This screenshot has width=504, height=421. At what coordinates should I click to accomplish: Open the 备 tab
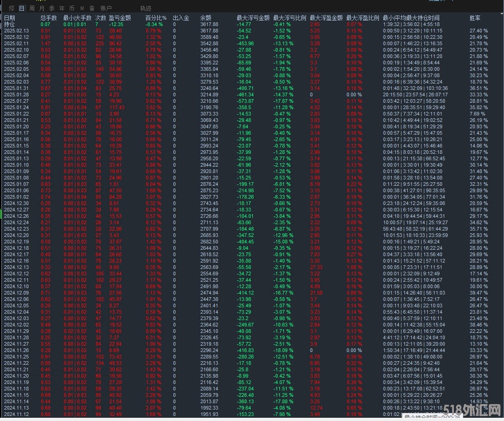[92, 8]
